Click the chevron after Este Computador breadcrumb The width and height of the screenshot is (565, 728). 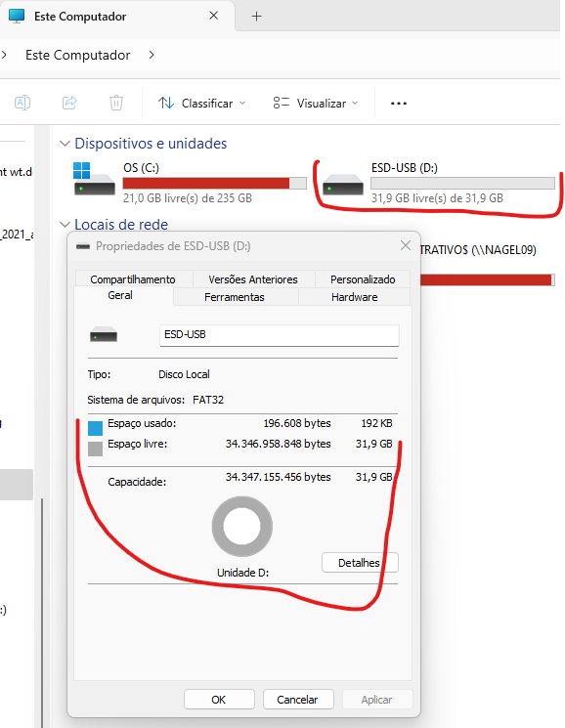(x=152, y=55)
